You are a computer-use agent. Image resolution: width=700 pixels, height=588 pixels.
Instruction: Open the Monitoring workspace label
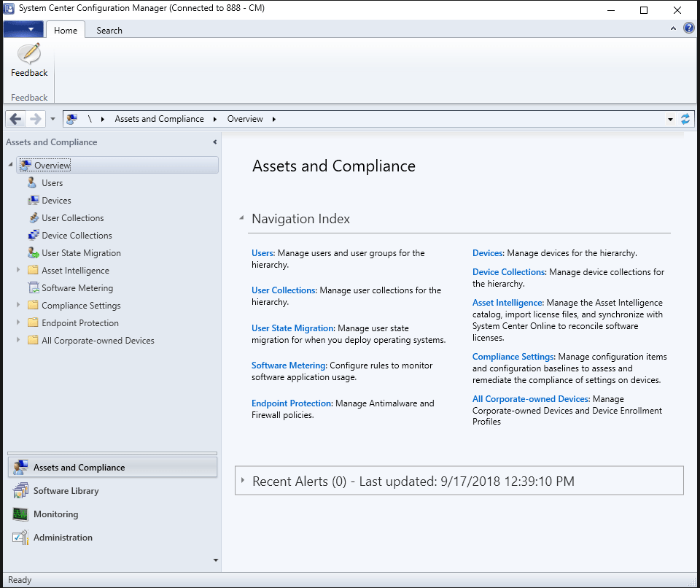coord(56,514)
